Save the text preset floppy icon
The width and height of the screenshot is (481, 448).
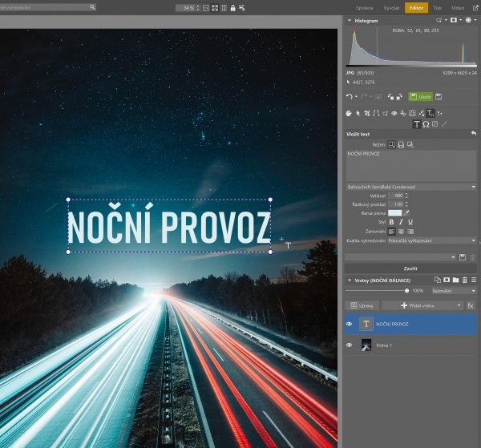point(463,257)
